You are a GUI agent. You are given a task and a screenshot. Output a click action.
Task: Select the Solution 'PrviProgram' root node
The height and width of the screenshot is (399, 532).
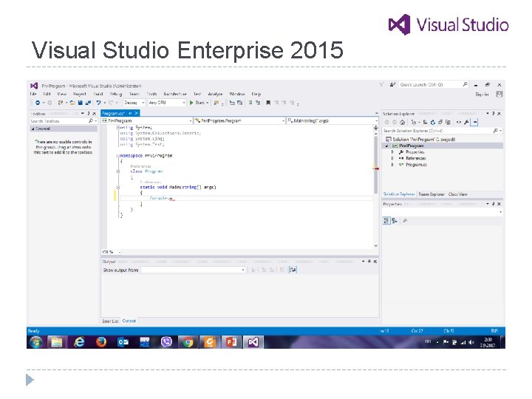click(423, 140)
